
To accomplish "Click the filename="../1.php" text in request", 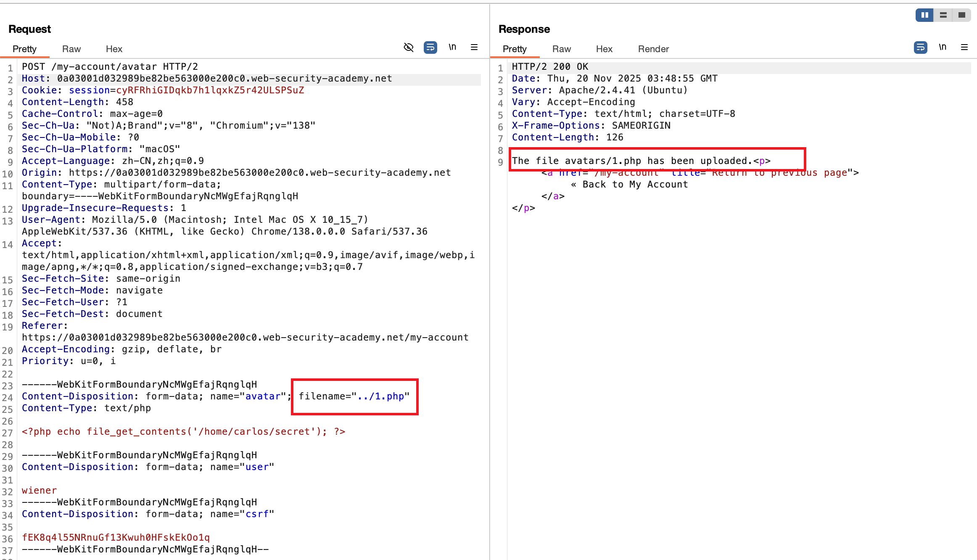I will pos(354,396).
